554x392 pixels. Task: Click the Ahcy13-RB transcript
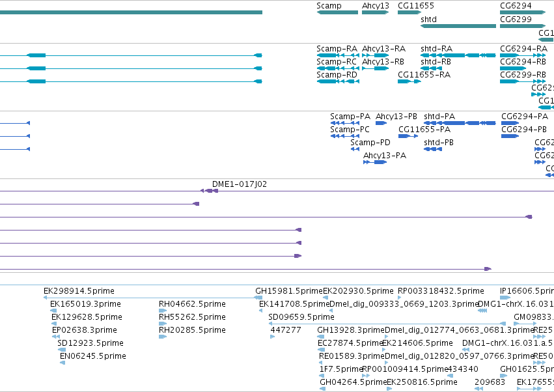point(375,68)
